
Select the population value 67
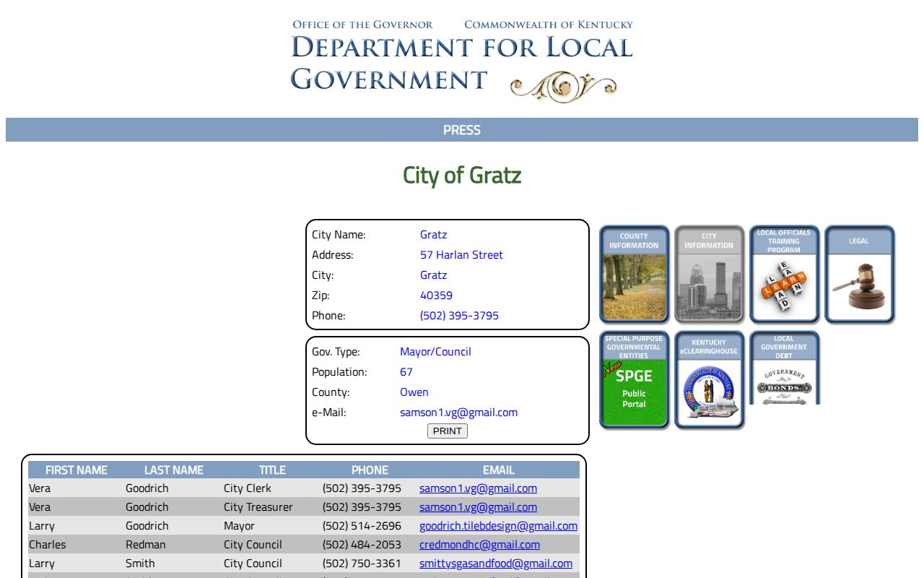(406, 372)
